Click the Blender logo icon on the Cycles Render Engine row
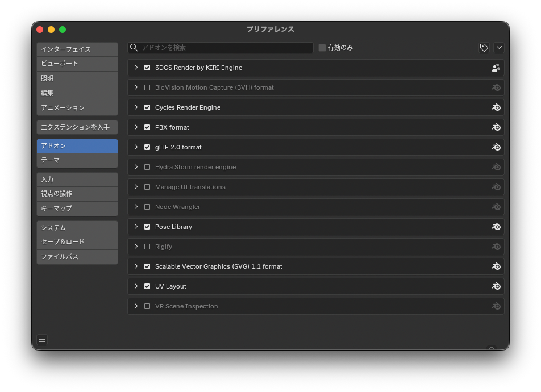Viewport: 541px width, 392px height. point(496,107)
